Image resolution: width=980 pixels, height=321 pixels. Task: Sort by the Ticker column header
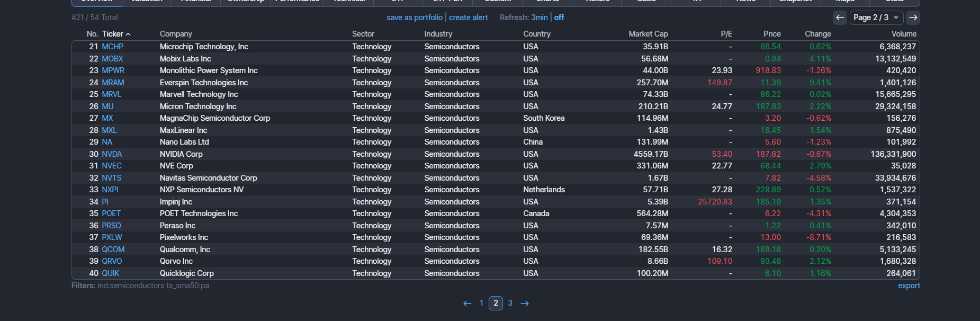click(116, 34)
